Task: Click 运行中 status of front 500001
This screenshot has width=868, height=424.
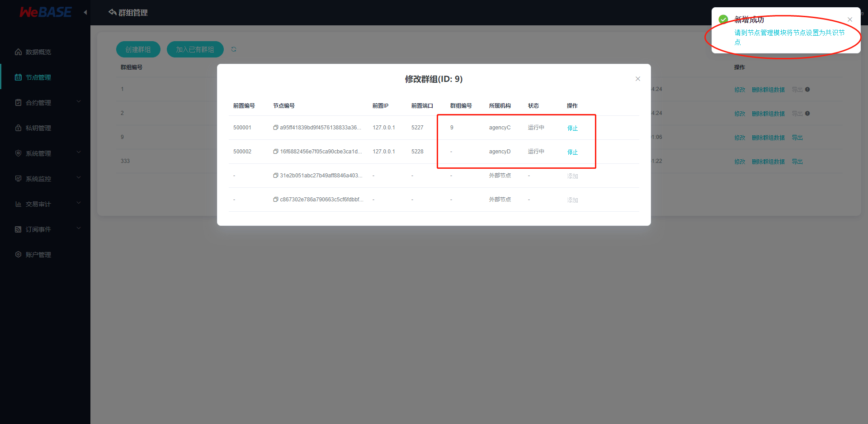Action: (x=536, y=128)
